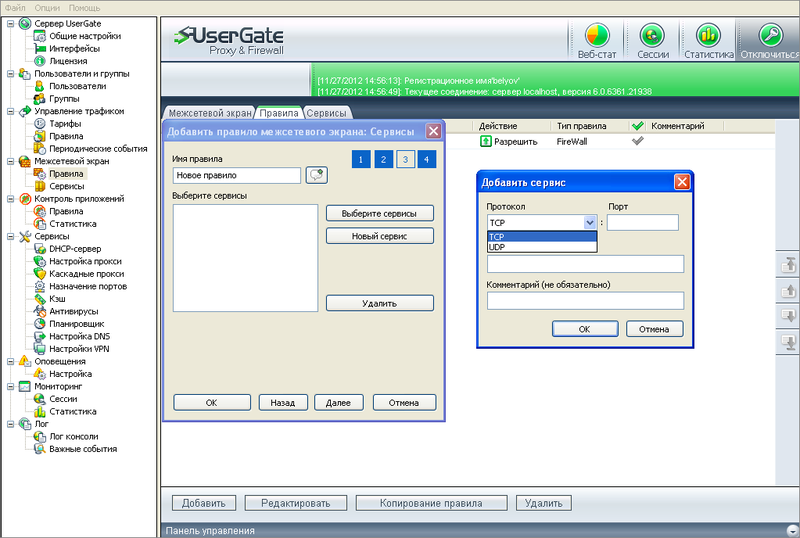Go to wizard step 2

click(383, 160)
